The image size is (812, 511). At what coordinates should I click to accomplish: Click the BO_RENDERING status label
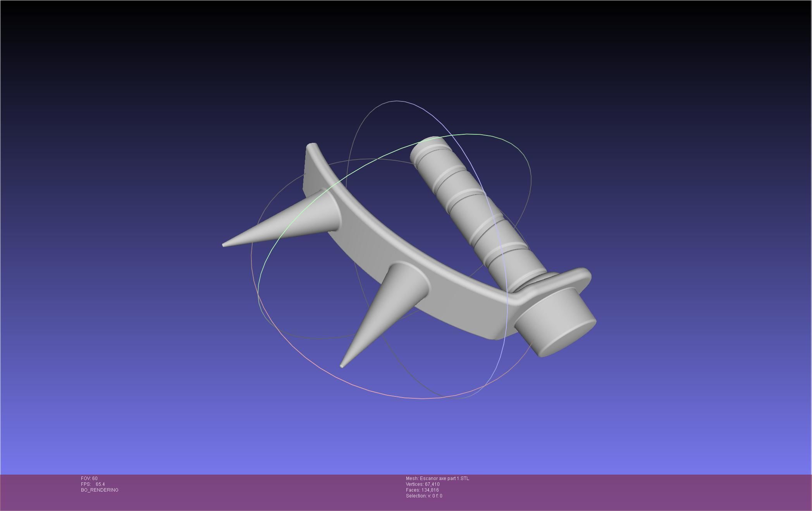100,490
